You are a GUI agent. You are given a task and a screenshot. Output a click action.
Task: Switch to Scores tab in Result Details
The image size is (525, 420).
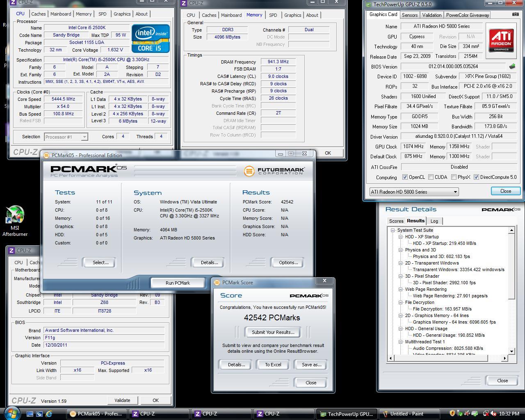(x=396, y=221)
